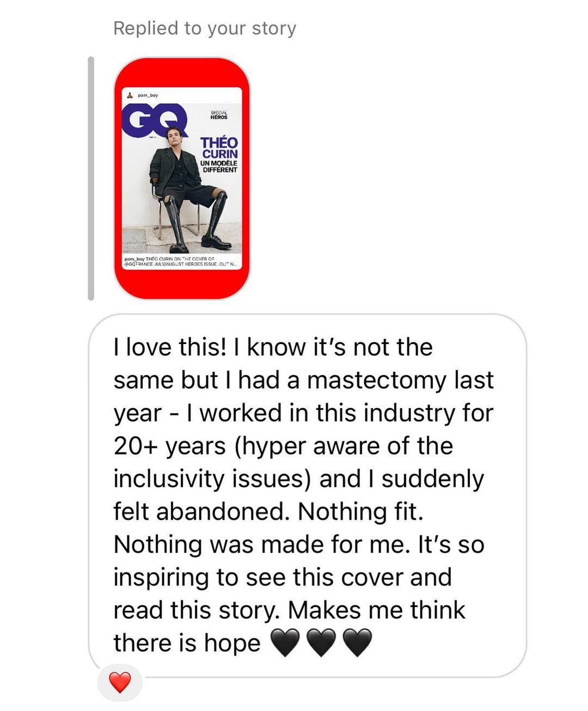The width and height of the screenshot is (588, 711).
Task: Click the last black heart emoji
Action: pyautogui.click(x=357, y=642)
